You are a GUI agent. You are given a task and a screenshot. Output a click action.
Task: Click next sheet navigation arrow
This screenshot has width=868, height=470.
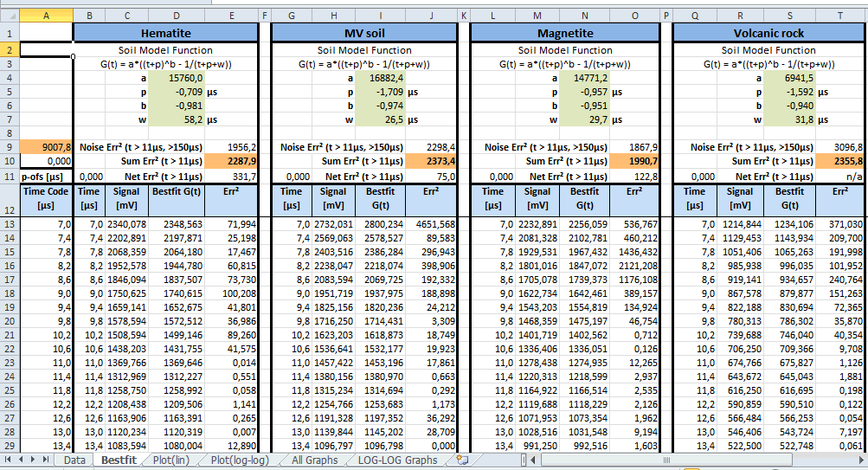[33, 460]
